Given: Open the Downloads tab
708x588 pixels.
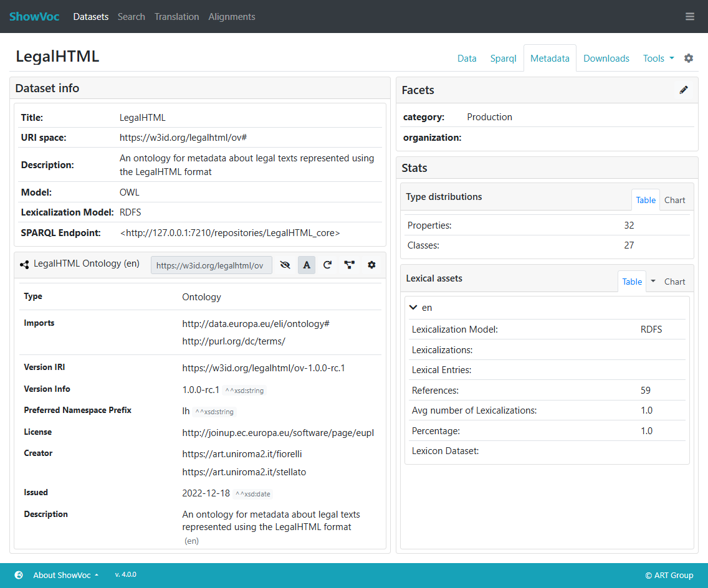Looking at the screenshot, I should tap(606, 58).
